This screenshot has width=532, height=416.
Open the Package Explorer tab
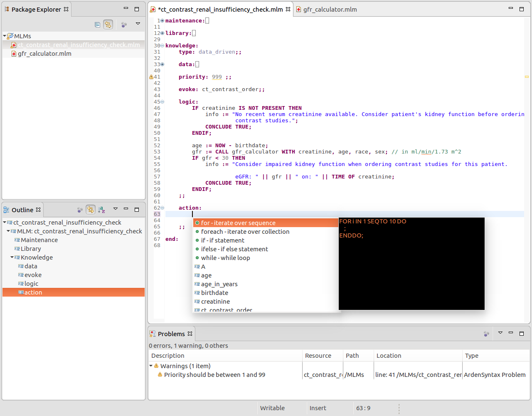[x=36, y=9]
